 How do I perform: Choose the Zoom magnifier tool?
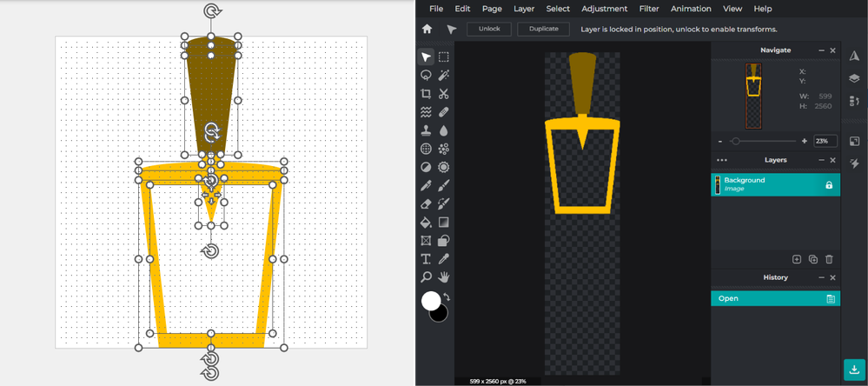click(426, 277)
